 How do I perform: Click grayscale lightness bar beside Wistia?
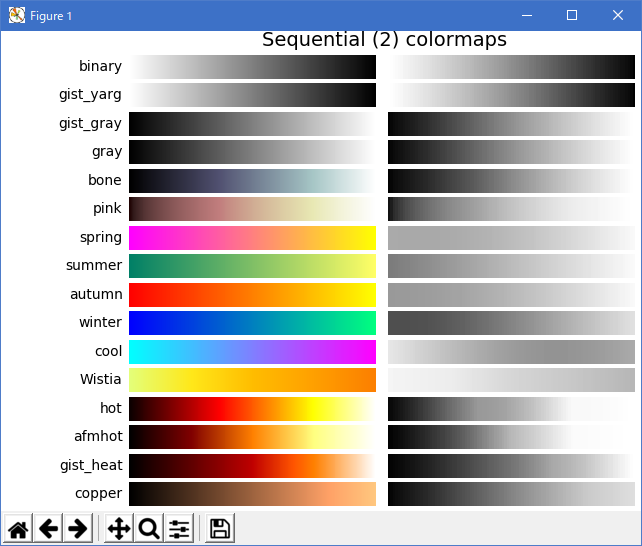[x=511, y=380]
